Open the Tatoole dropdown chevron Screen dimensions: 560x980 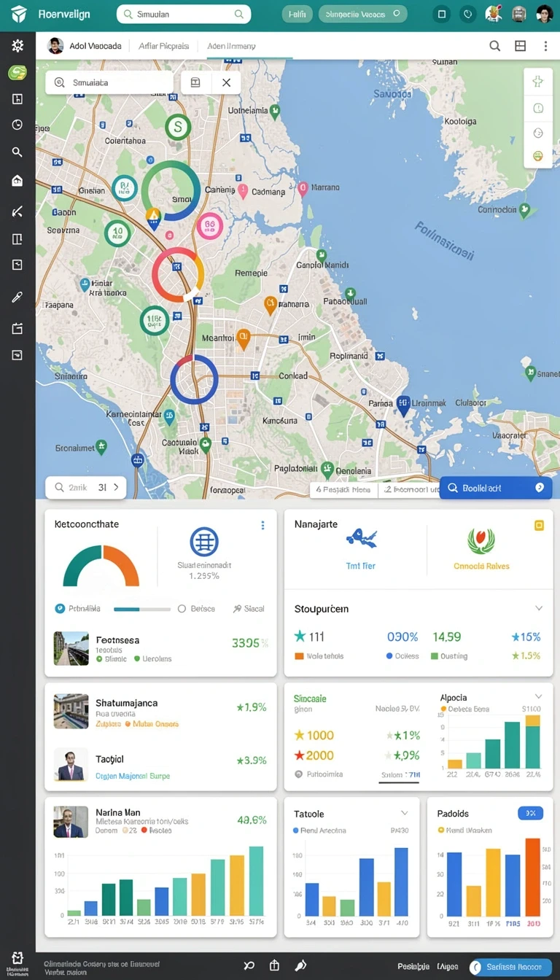pos(405,813)
